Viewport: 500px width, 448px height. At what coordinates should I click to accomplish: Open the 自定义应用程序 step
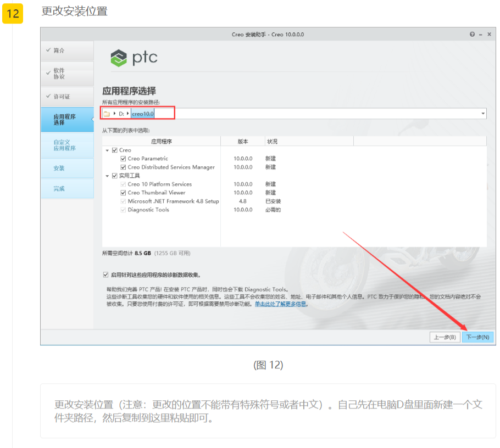pos(67,145)
